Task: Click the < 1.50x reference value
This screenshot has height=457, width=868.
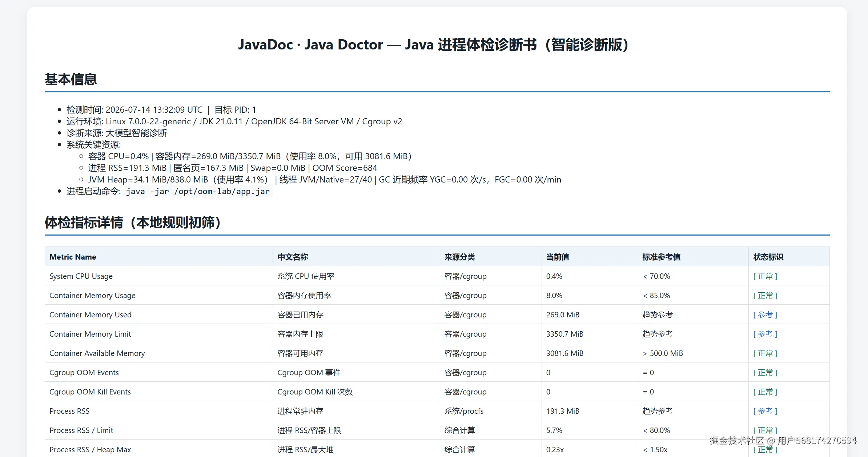Action: (655, 449)
